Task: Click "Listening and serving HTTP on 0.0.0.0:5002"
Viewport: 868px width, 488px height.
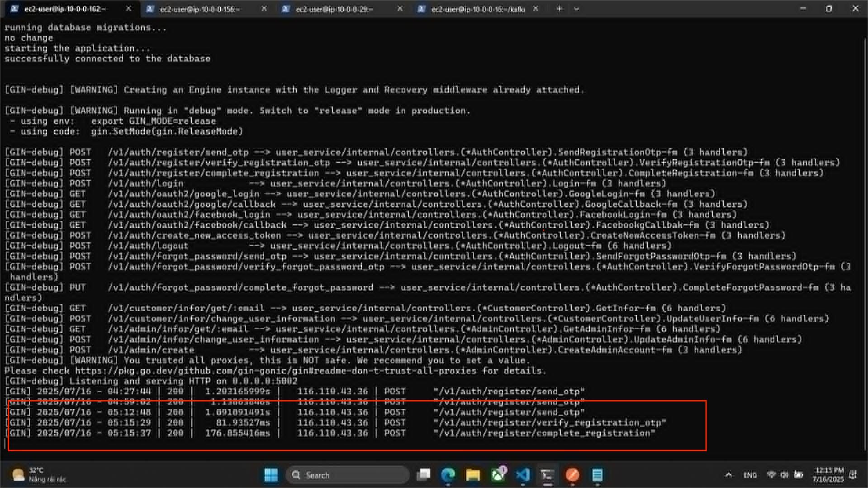Action: [x=184, y=381]
